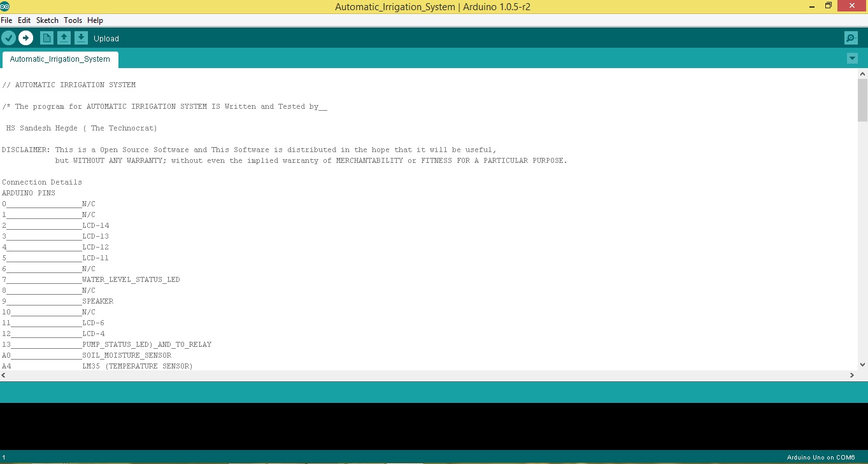
Task: Click the 'DISCLAIMER:' line in code
Action: tap(249, 150)
